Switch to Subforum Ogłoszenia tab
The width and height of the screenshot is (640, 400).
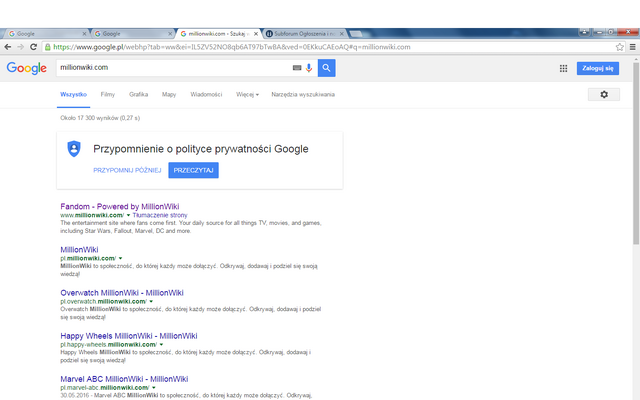point(304,34)
